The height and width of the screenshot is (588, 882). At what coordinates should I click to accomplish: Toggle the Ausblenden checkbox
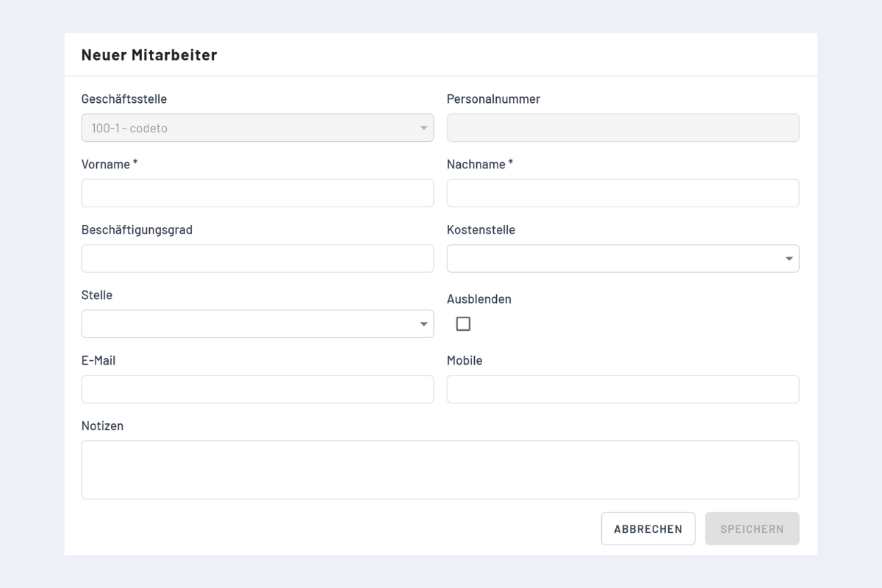(463, 324)
